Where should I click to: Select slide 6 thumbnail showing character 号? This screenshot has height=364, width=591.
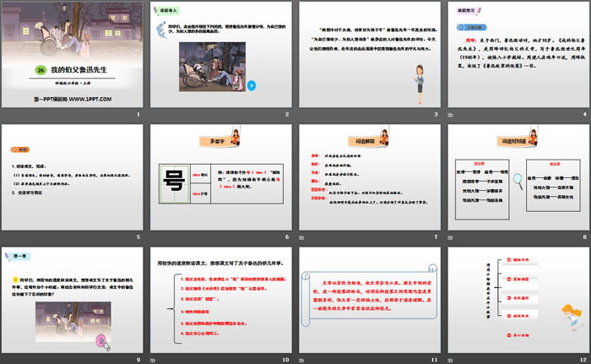point(221,177)
